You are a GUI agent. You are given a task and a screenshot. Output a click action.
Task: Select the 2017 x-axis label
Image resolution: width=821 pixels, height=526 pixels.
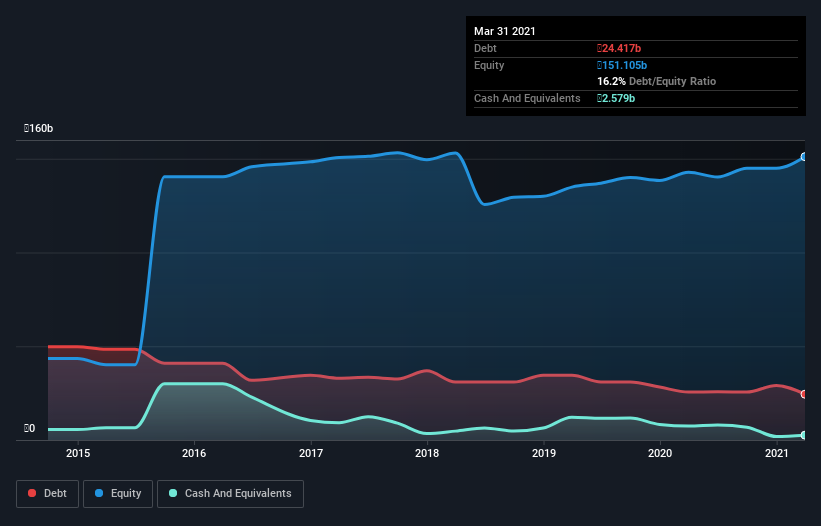pyautogui.click(x=311, y=453)
